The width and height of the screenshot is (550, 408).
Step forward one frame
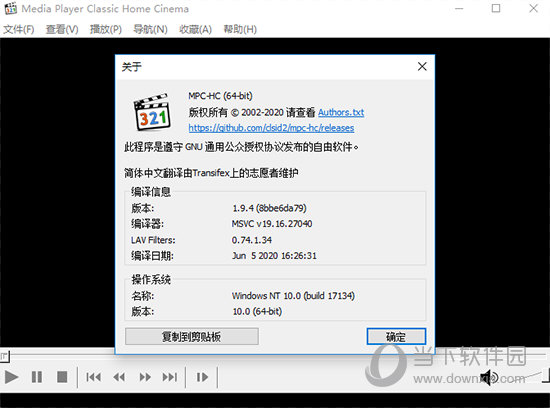202,377
